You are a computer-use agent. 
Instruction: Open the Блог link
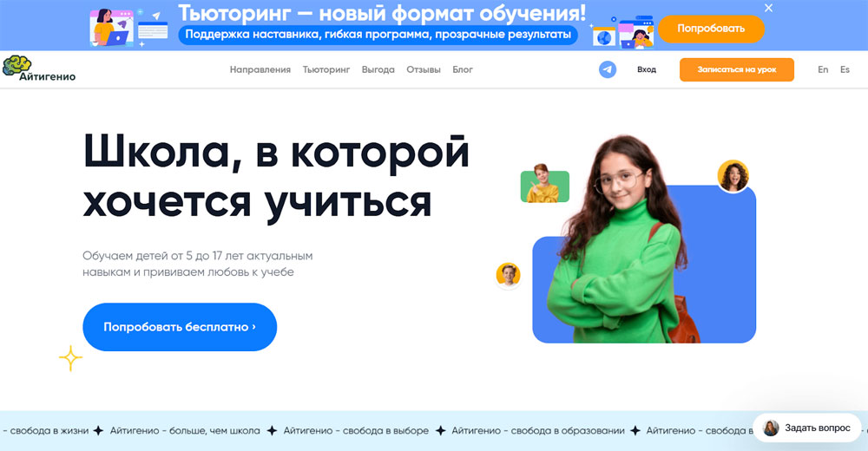click(x=463, y=69)
